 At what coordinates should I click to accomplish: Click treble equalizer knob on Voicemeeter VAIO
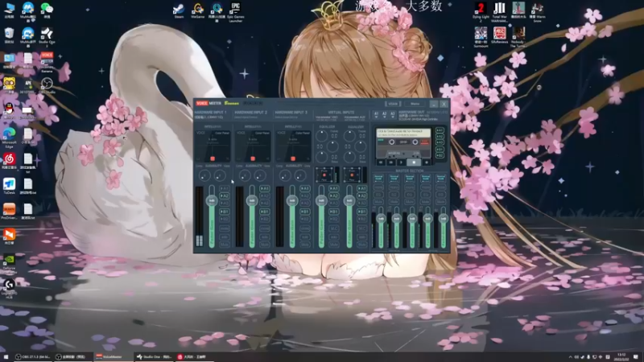click(321, 136)
